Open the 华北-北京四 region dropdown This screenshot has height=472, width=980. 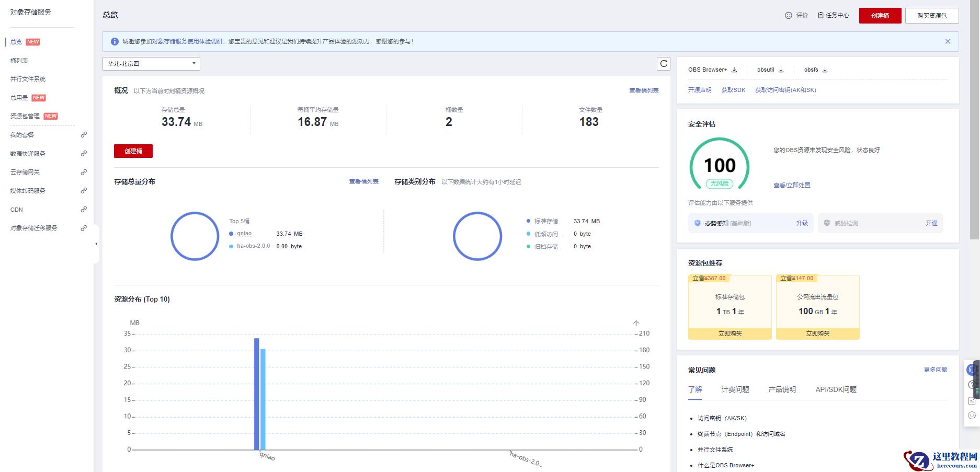pyautogui.click(x=151, y=64)
